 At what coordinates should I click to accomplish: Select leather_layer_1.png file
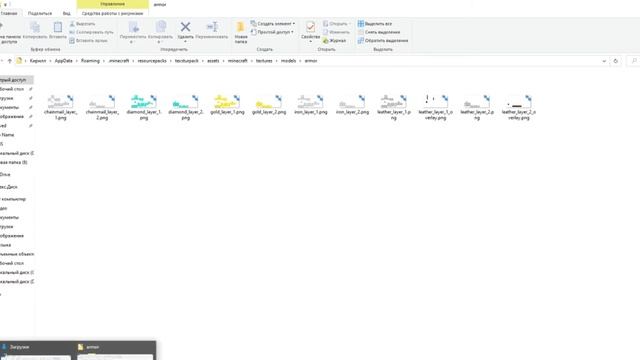click(x=393, y=107)
